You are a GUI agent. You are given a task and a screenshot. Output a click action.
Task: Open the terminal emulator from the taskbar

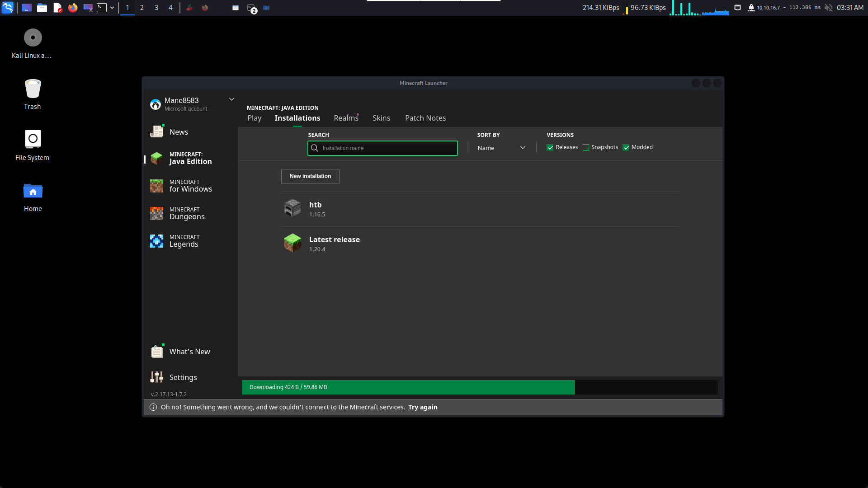click(102, 8)
